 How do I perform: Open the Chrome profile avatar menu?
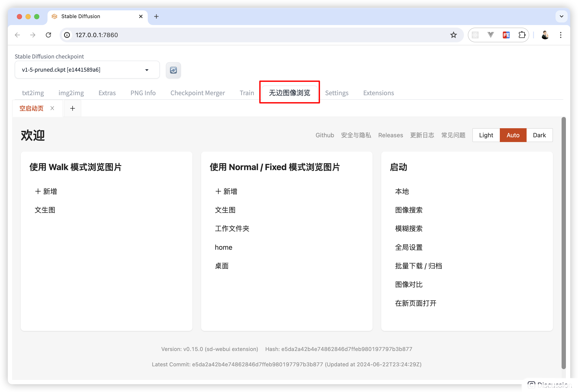(545, 35)
